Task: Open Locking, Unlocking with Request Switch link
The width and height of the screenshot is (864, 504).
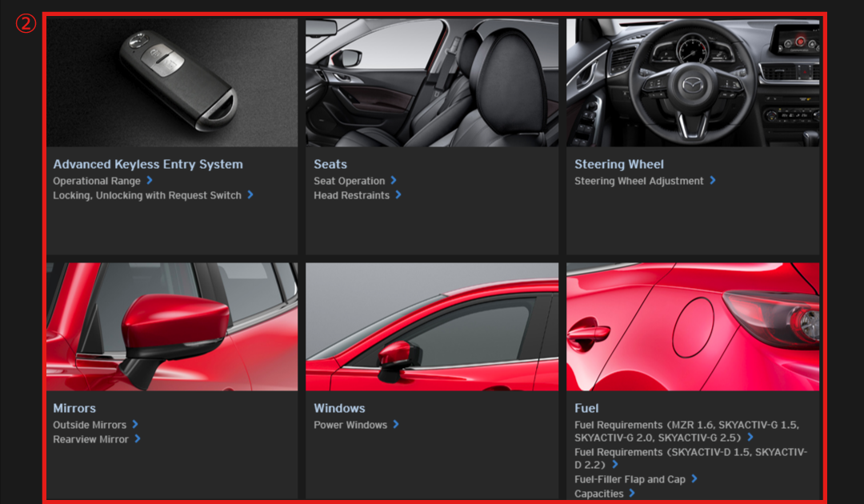Action: point(147,195)
